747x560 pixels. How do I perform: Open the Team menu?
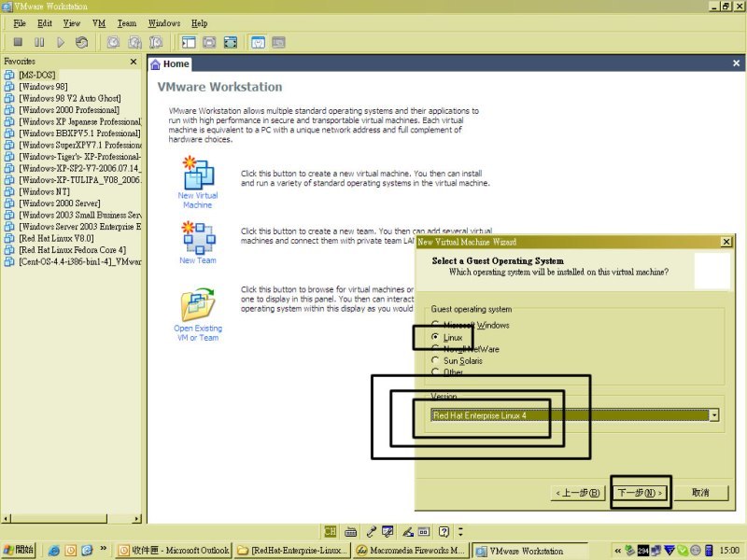tap(127, 23)
